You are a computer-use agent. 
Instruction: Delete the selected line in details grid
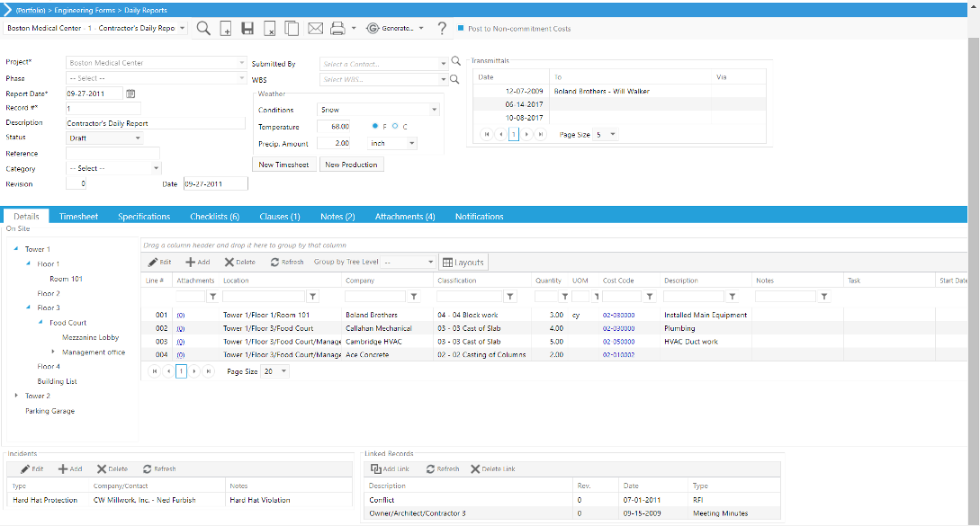click(240, 263)
